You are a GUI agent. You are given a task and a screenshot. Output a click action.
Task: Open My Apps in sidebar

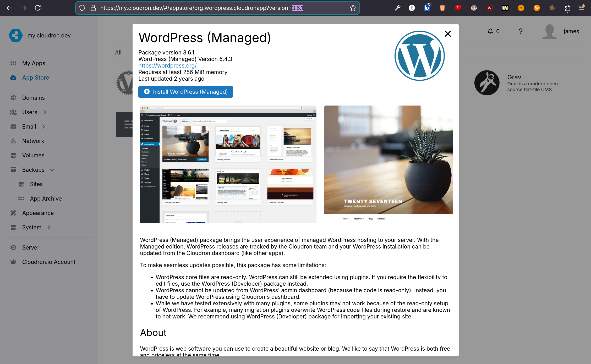(34, 63)
